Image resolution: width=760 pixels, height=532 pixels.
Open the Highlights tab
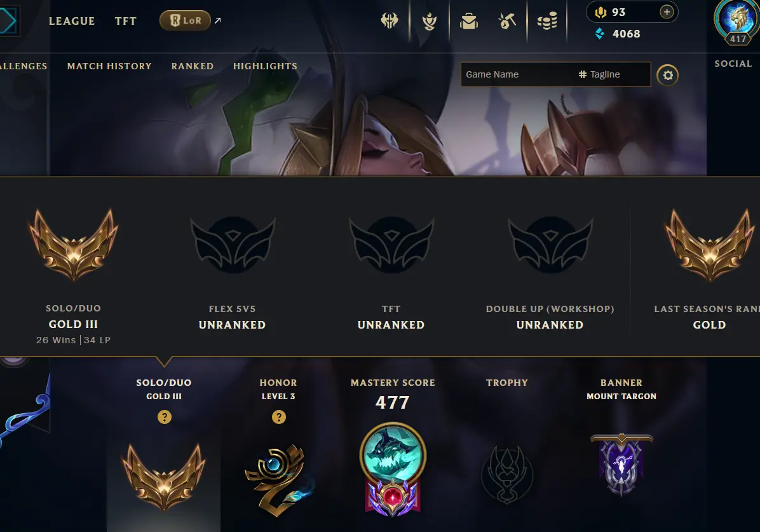tap(265, 66)
